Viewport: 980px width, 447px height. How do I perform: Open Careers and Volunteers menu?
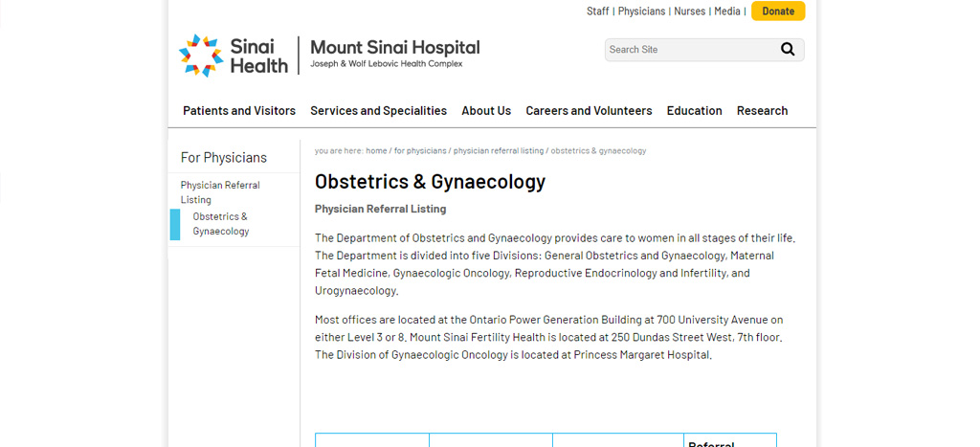click(x=589, y=111)
